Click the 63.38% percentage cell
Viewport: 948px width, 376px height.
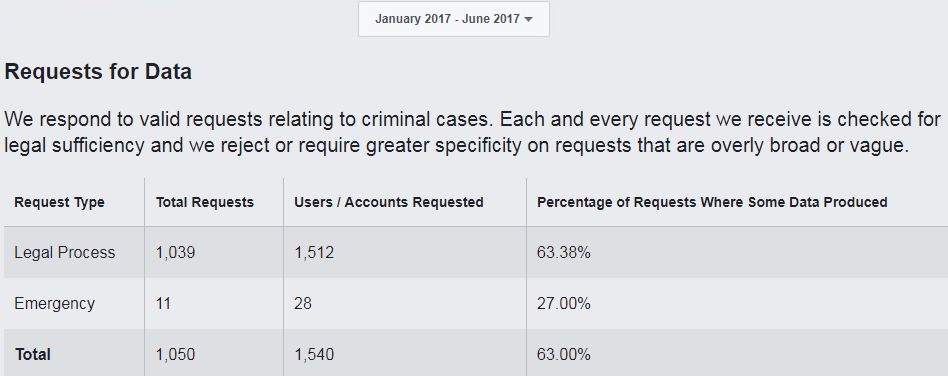pyautogui.click(x=563, y=252)
